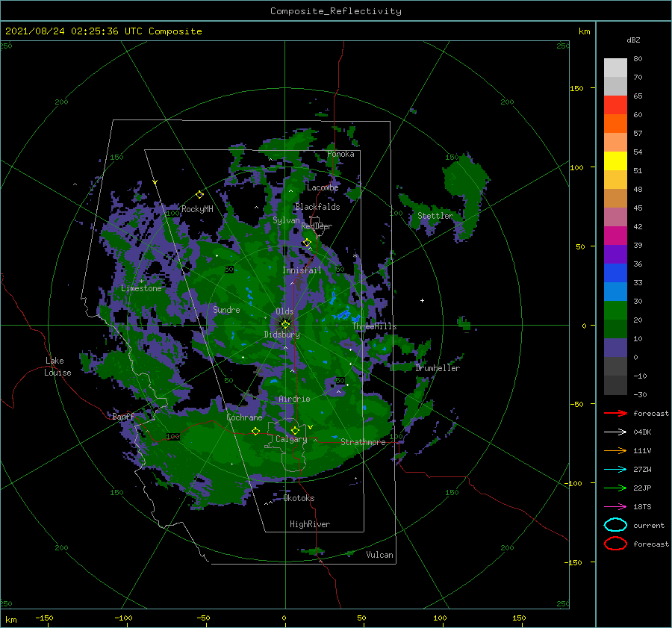Pick the lightest gray 80–70 dBZ swatch

615,68
